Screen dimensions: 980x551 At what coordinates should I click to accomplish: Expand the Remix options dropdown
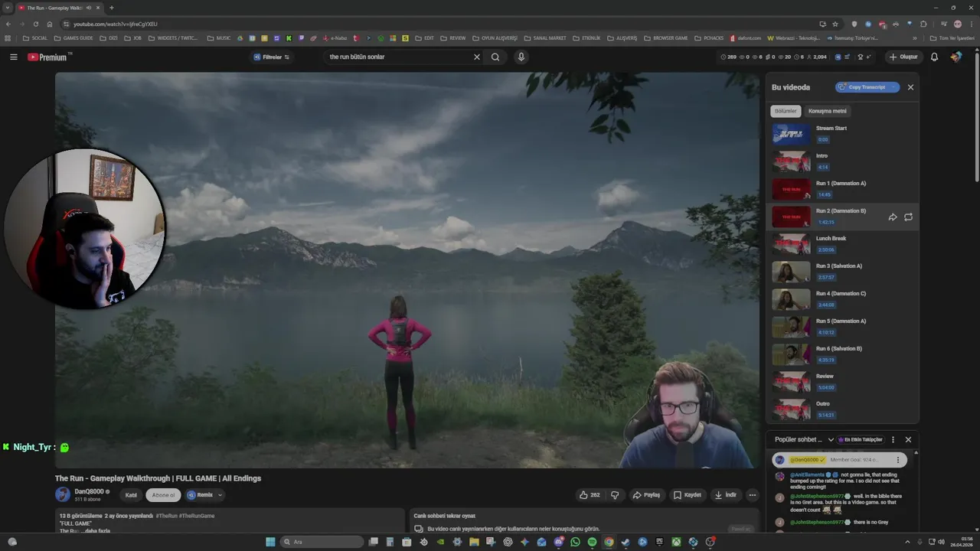tap(220, 495)
